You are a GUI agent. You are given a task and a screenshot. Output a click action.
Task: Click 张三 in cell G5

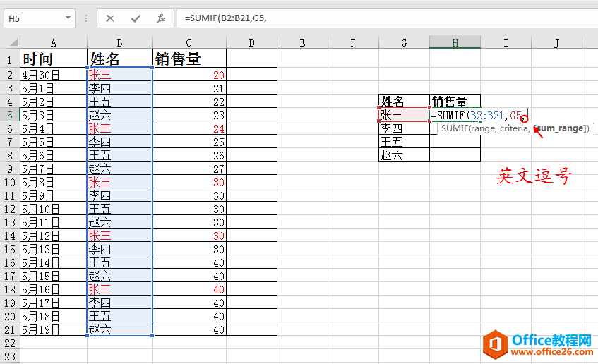tap(404, 115)
